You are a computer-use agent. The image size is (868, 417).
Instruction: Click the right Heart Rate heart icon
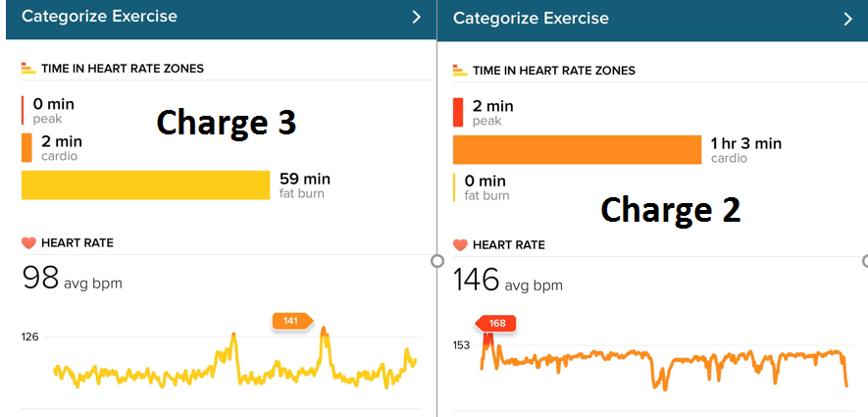459,244
